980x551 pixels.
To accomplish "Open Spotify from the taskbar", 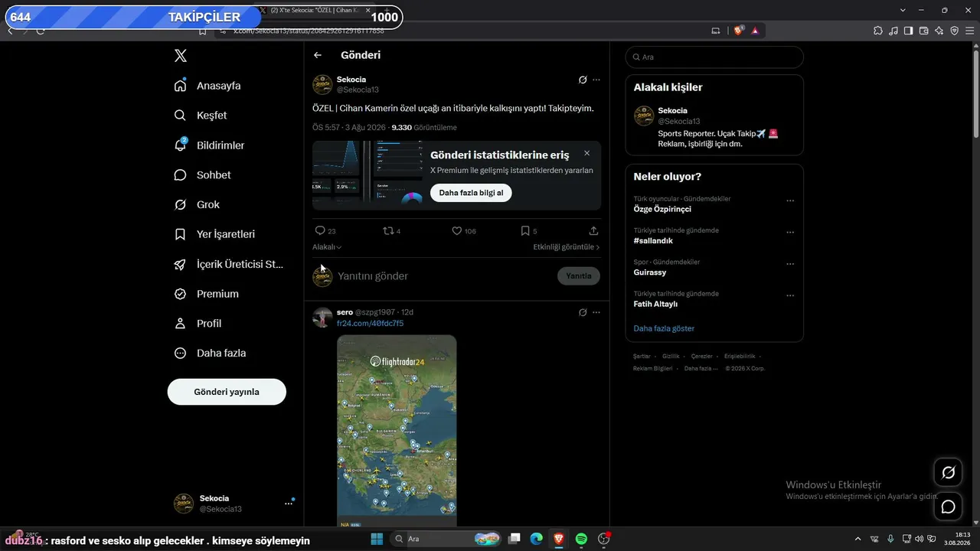I will click(581, 540).
